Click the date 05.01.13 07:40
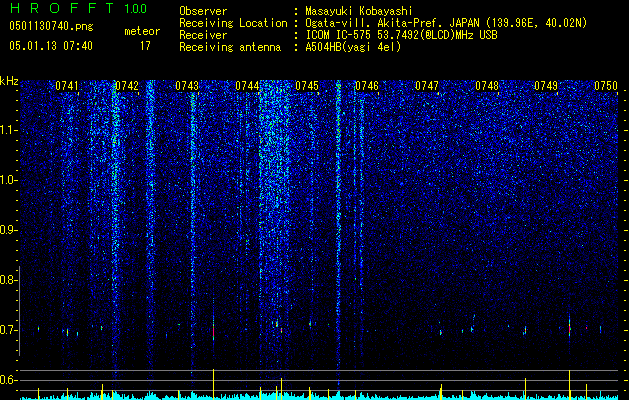The height and width of the screenshot is (400, 629). (x=51, y=46)
